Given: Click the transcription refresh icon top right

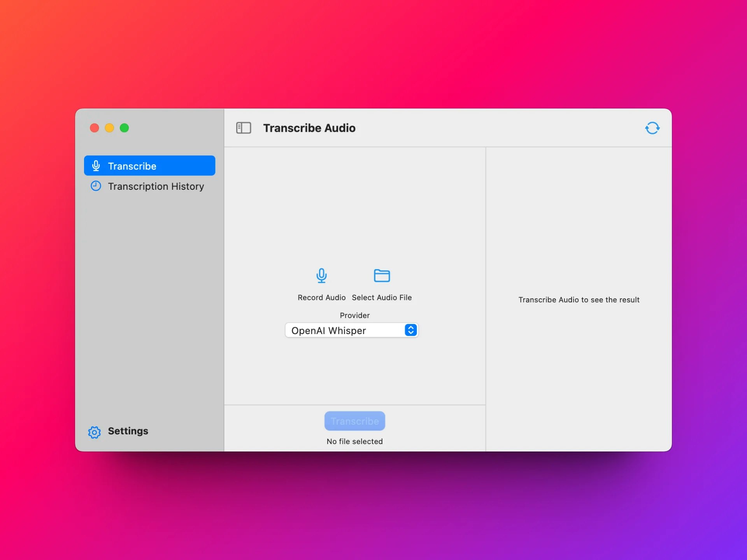Looking at the screenshot, I should (652, 128).
